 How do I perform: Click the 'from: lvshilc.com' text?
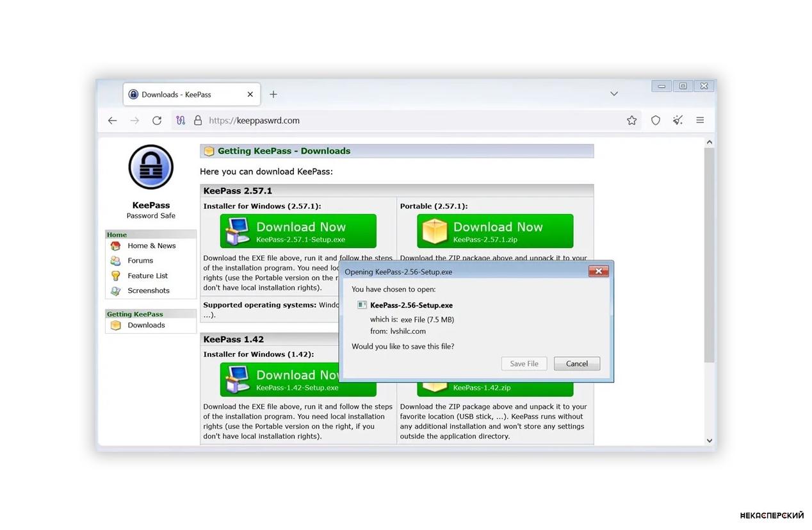398,331
